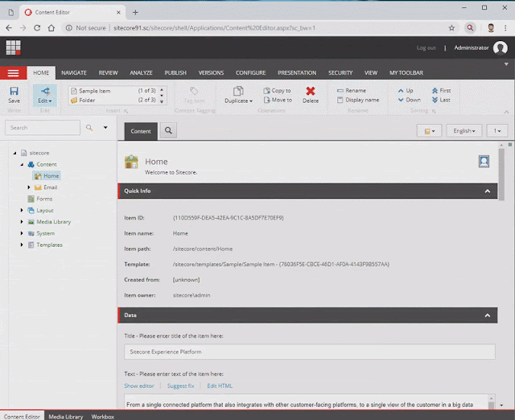The height and width of the screenshot is (420, 515).
Task: Click the profile card icon next to Home
Action: 484,162
